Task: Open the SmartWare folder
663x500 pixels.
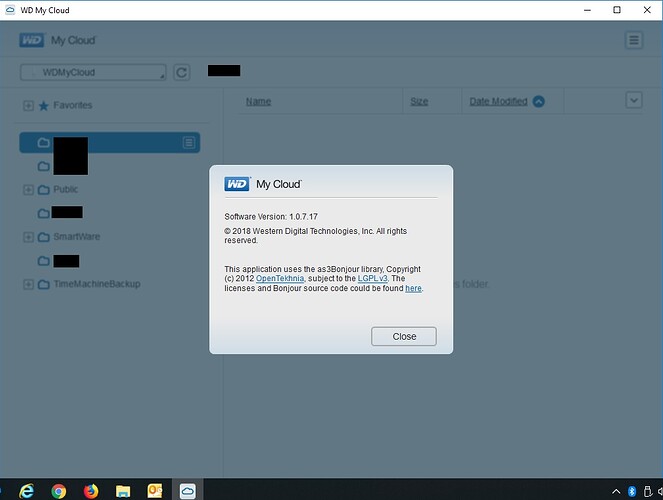Action: (77, 237)
